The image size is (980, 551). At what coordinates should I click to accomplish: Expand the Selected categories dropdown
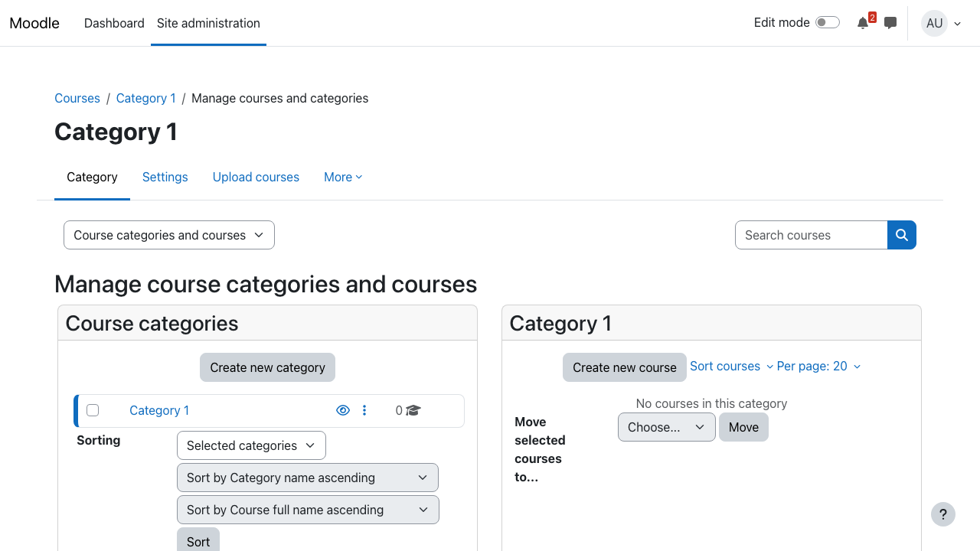251,445
